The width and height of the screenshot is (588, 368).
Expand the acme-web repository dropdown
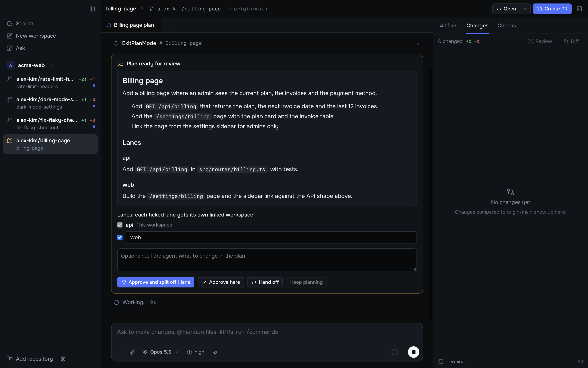click(51, 65)
